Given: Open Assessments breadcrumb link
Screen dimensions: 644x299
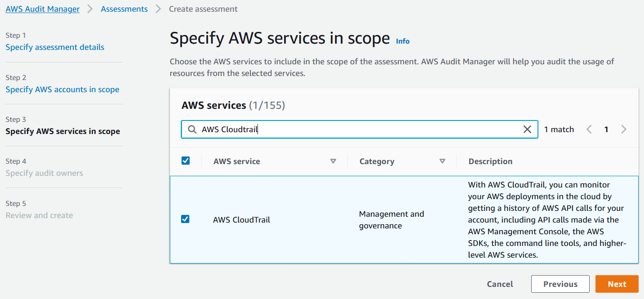Looking at the screenshot, I should coord(124,9).
